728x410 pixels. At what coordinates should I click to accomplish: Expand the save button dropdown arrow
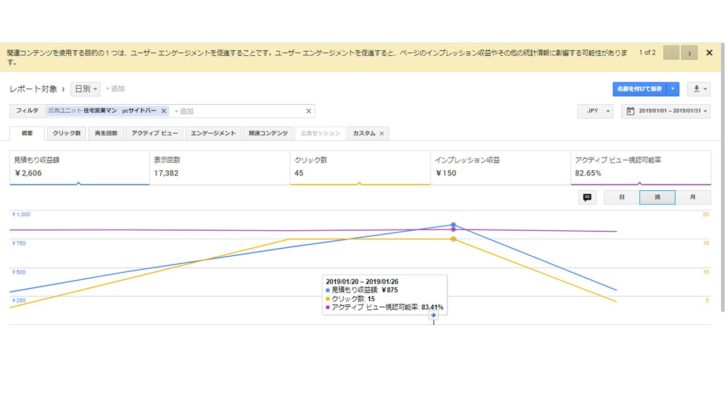(673, 89)
